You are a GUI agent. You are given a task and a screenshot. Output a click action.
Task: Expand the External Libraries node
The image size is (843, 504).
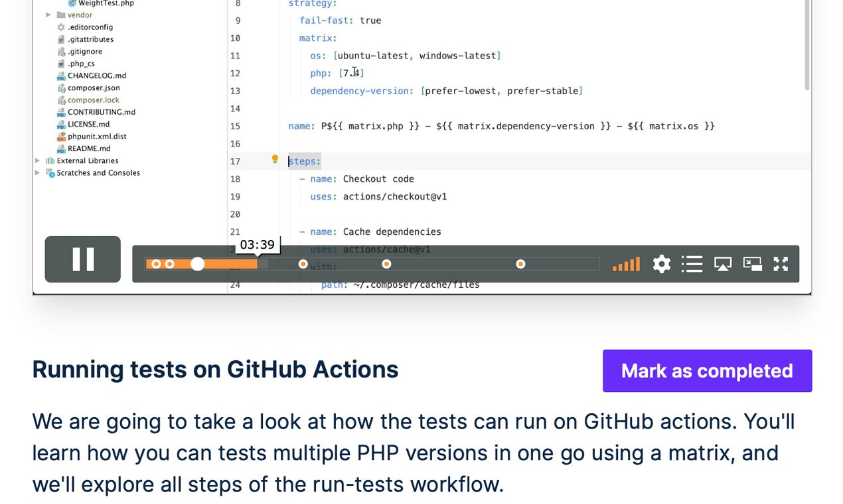pos(37,160)
